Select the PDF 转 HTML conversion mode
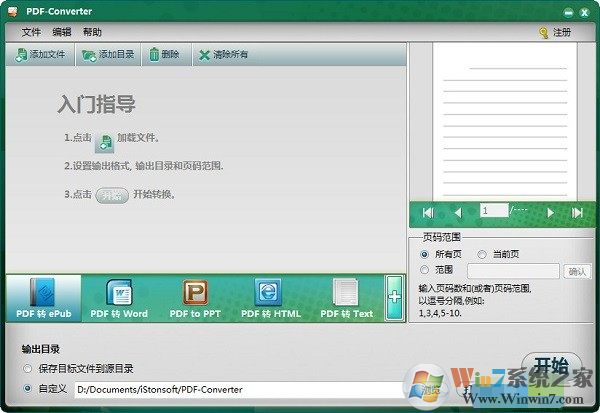Screen dimensions: 600x413 click(x=271, y=299)
